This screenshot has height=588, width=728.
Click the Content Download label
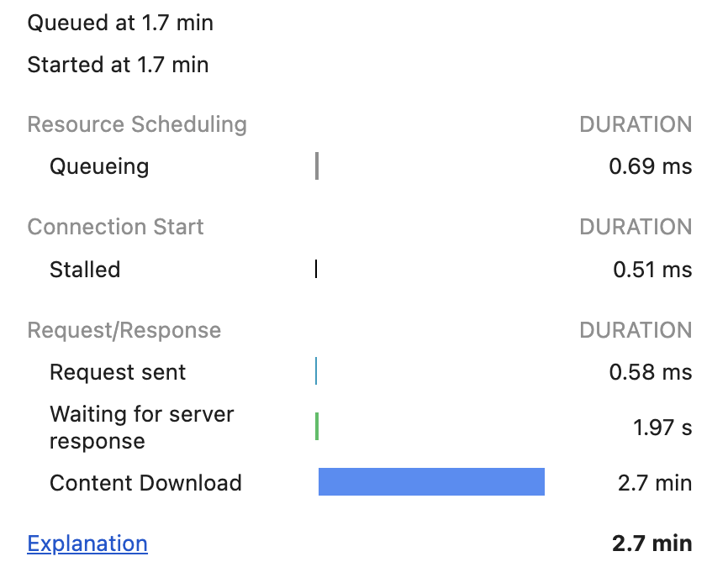145,483
